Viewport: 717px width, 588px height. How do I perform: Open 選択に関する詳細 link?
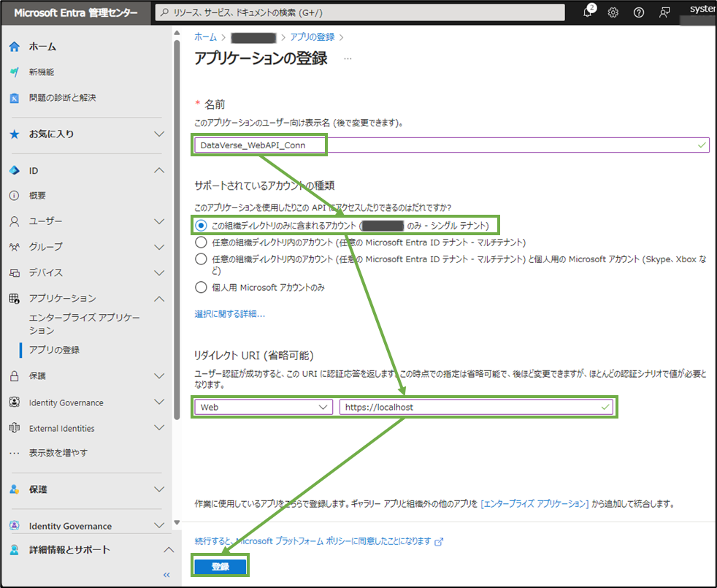tap(229, 314)
